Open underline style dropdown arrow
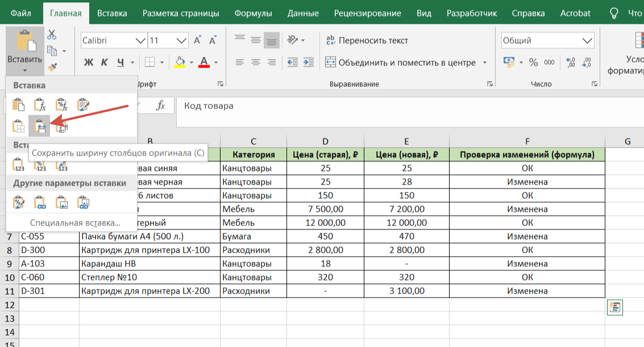 pos(132,62)
